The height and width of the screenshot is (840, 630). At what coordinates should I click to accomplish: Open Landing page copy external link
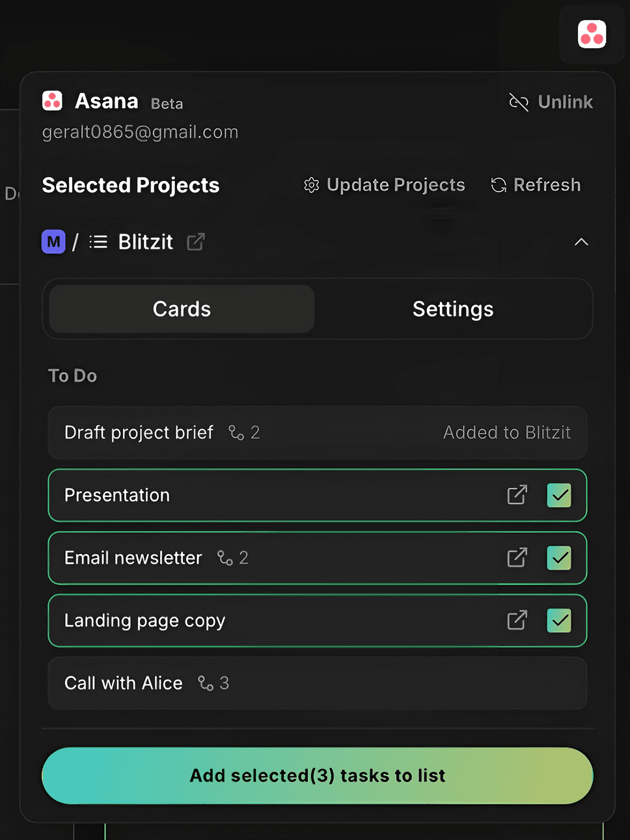pos(517,621)
